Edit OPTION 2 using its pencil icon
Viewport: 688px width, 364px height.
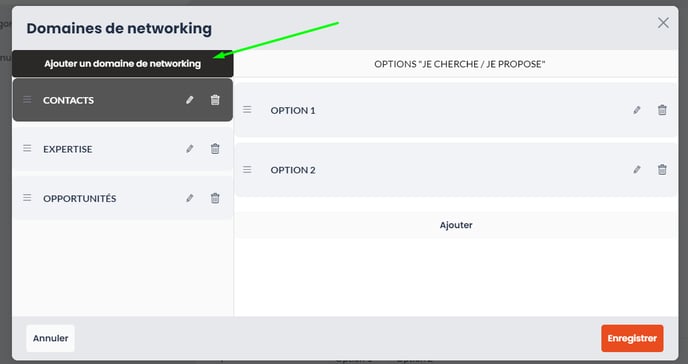[x=637, y=170]
